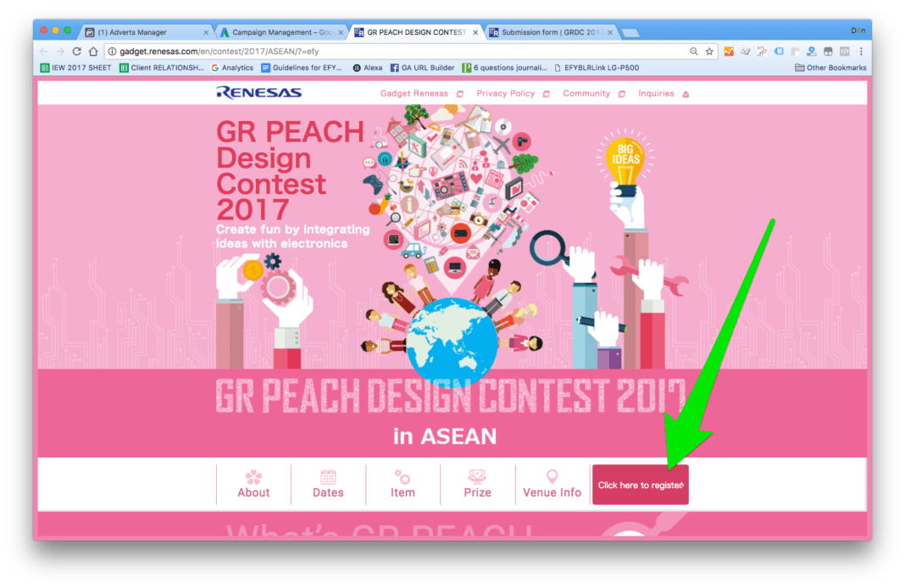This screenshot has width=905, height=588.
Task: Click the home icon in toolbar
Action: pos(93,52)
